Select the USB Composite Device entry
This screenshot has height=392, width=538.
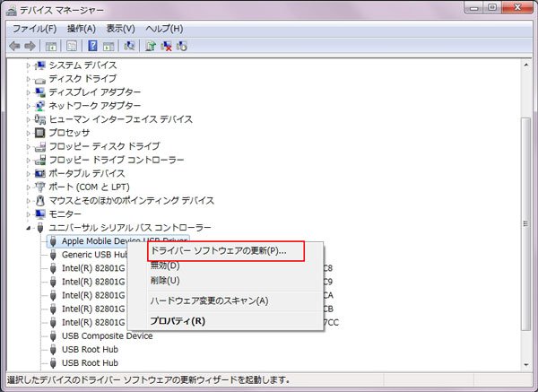pos(107,335)
